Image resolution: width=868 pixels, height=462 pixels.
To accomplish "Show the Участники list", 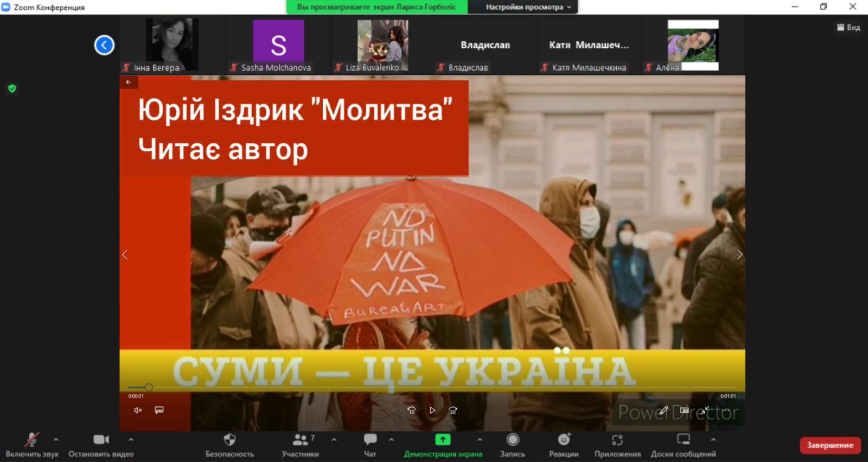I will [x=300, y=440].
